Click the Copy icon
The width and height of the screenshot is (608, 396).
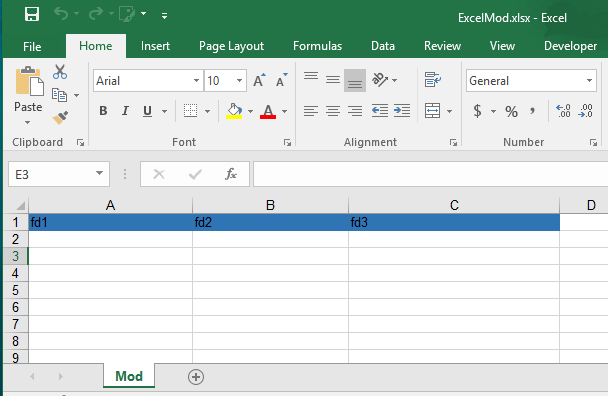pos(59,95)
